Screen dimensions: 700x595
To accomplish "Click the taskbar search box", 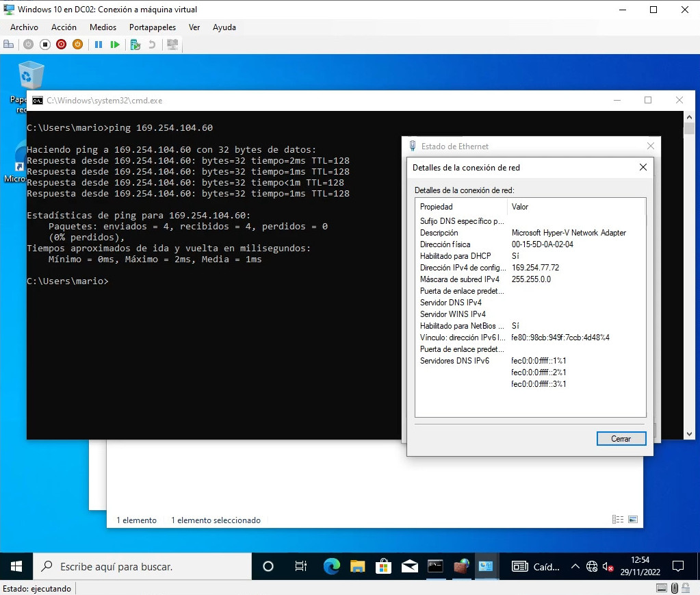I will point(144,566).
